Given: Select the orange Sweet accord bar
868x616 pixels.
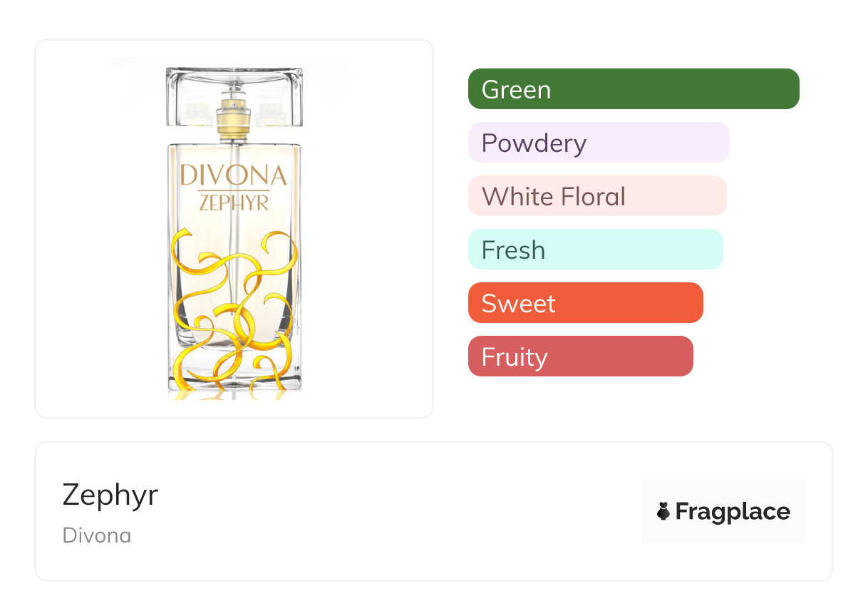Looking at the screenshot, I should click(585, 303).
